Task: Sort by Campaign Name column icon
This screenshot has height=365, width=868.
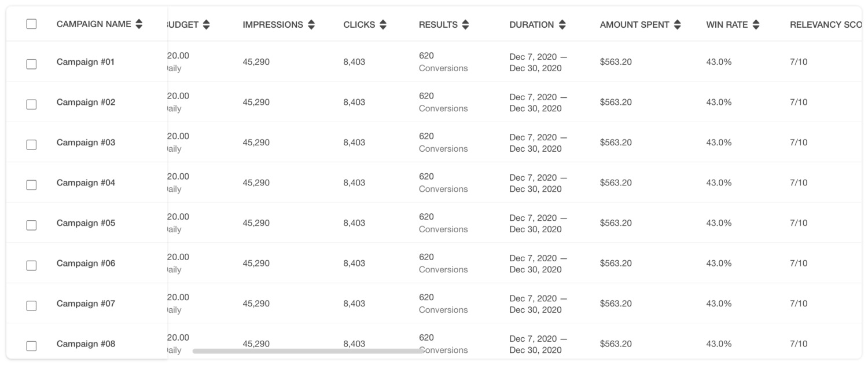Action: tap(139, 24)
